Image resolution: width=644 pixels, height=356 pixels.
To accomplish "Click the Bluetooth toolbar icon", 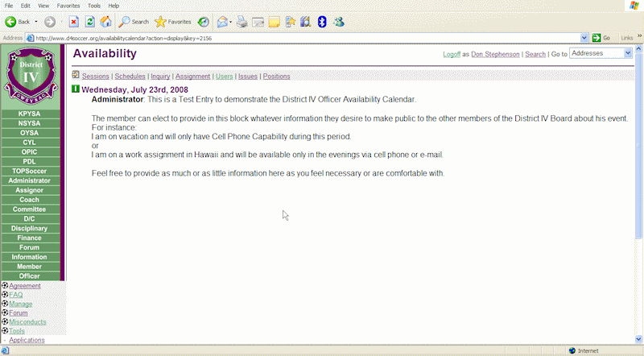I will point(322,22).
